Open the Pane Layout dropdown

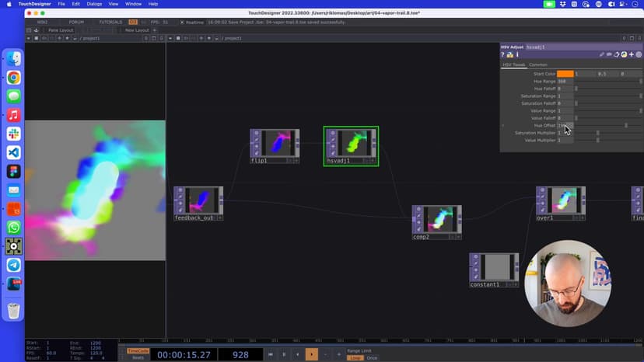(60, 30)
